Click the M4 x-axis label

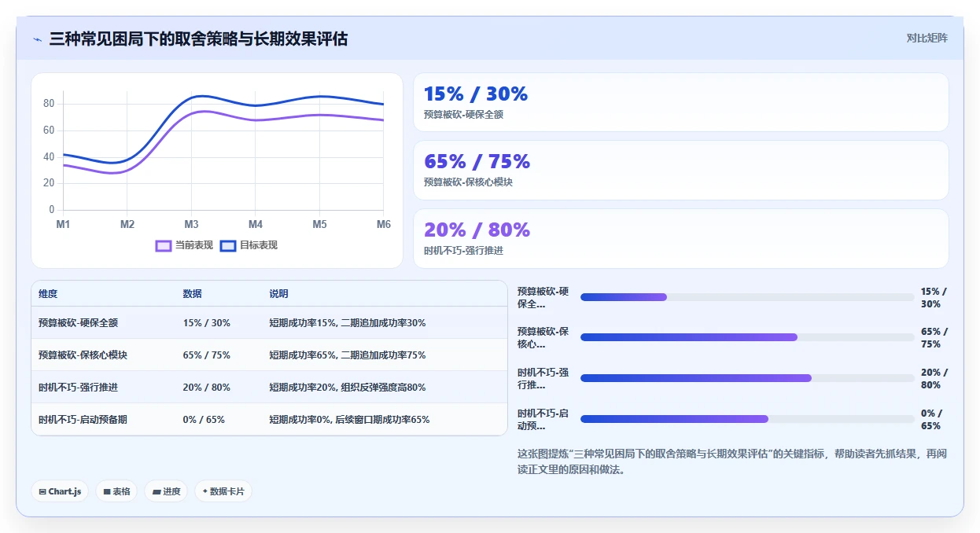tap(256, 225)
